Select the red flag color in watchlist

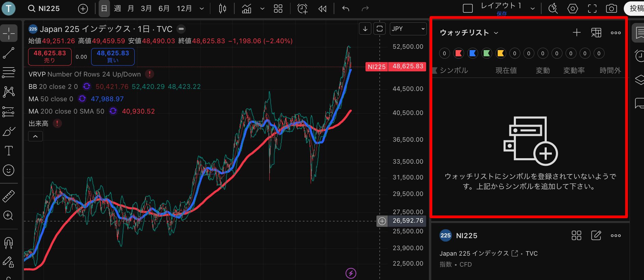(x=458, y=53)
